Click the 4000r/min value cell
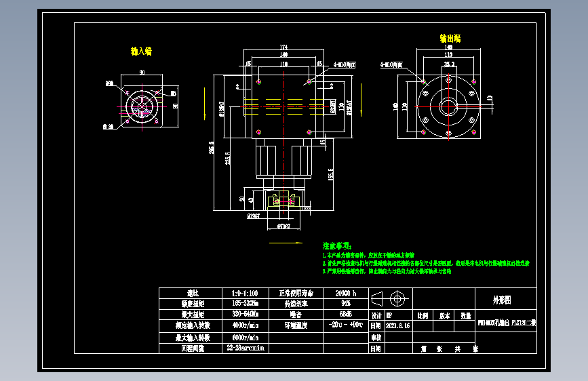 coord(245,325)
